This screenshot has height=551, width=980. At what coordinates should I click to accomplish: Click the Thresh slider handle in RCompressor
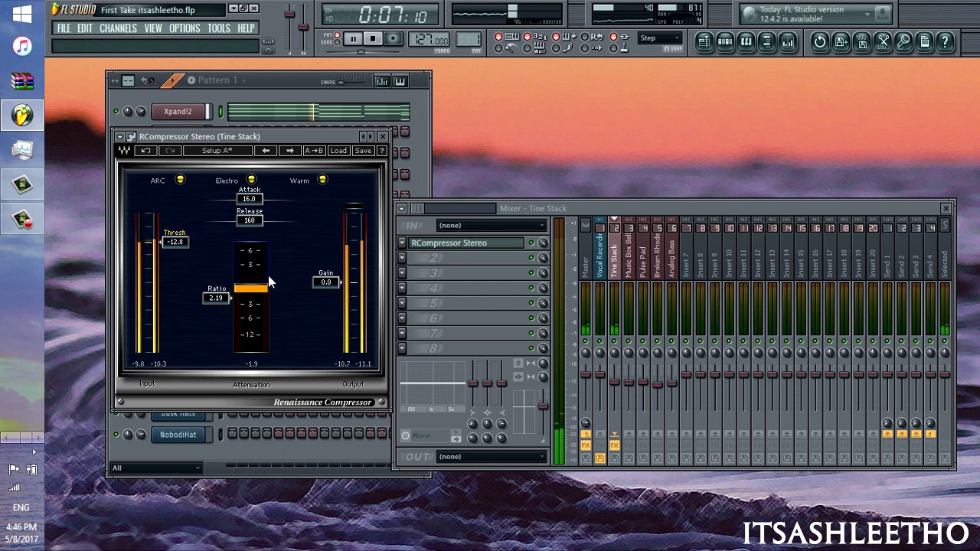175,242
